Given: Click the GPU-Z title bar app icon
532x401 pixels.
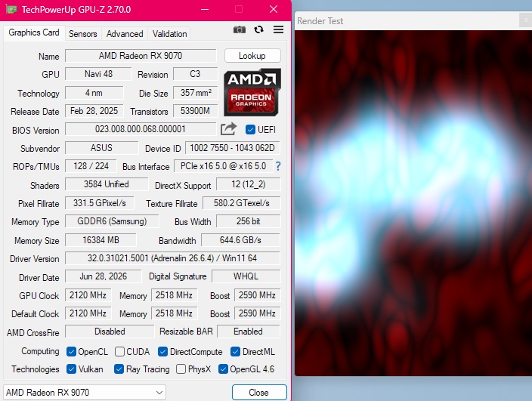Looking at the screenshot, I should pyautogui.click(x=11, y=9).
